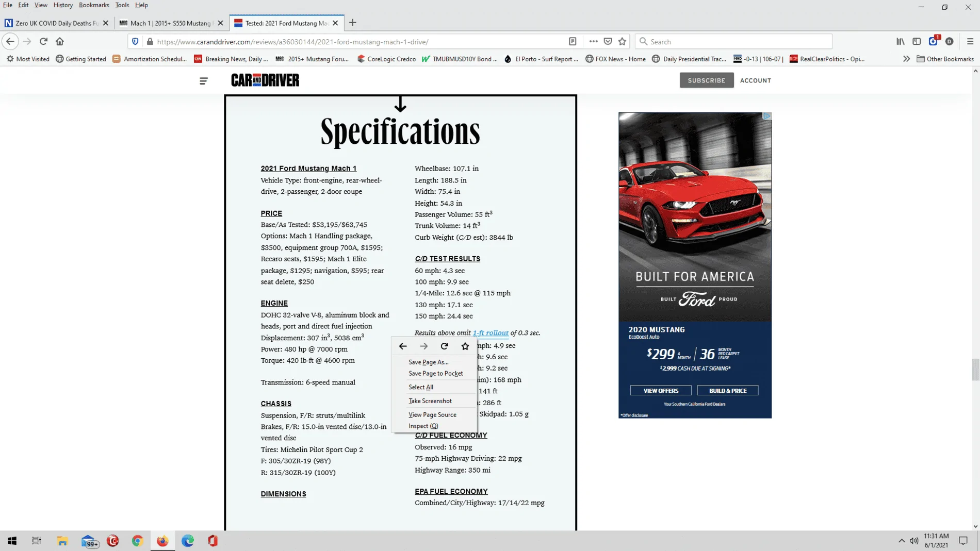980x551 pixels.
Task: Open Task View on the taskbar
Action: pos(37,541)
